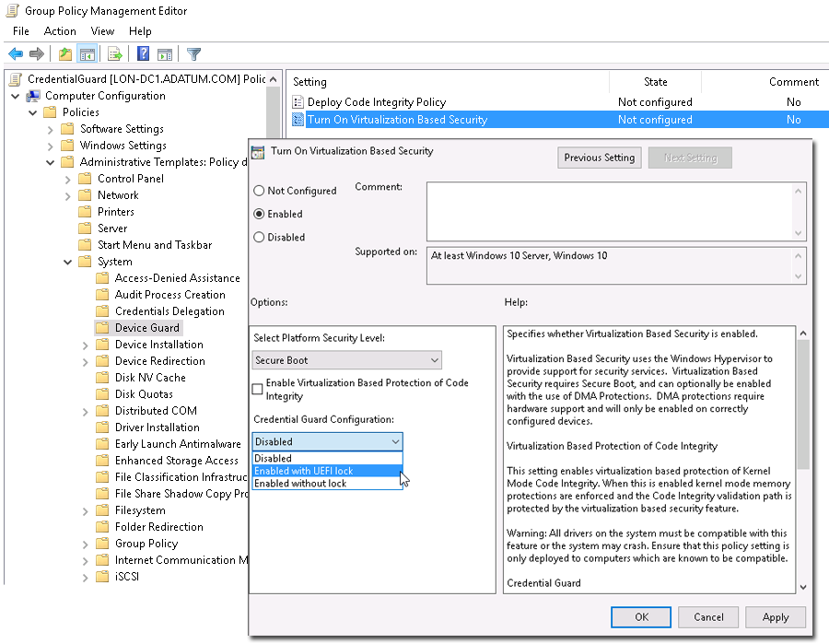Select Start Menu and Taskbar tree item

(x=155, y=245)
